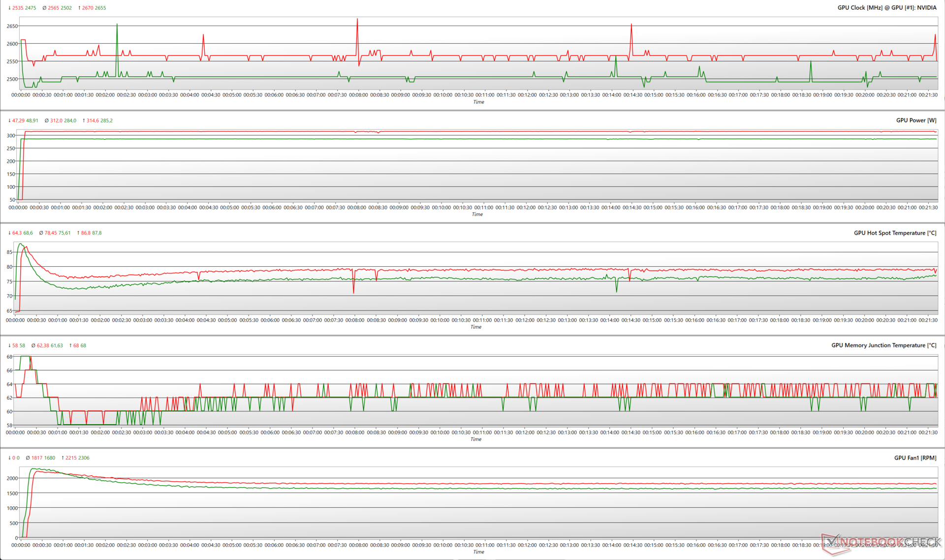Click the 2000 y-axis label in GPU Fan1 chart
This screenshot has width=945, height=560.
coord(12,478)
